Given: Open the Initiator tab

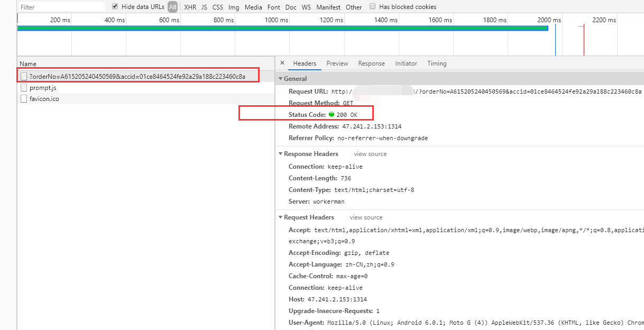Looking at the screenshot, I should click(406, 63).
